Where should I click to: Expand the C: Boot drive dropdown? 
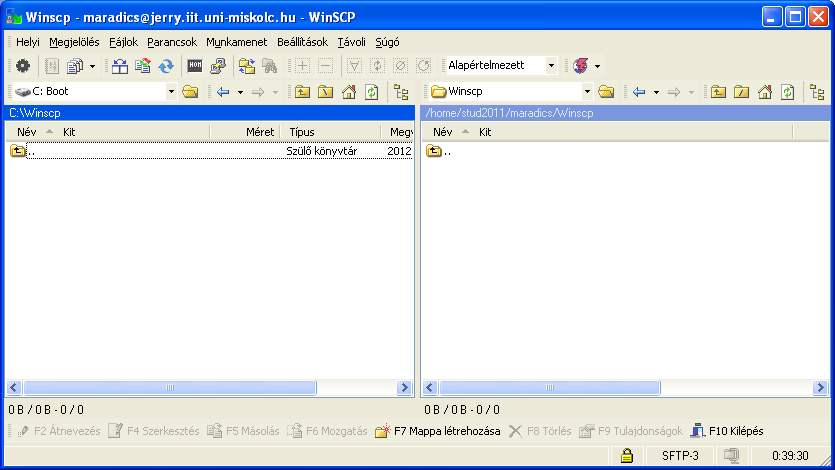[x=171, y=92]
